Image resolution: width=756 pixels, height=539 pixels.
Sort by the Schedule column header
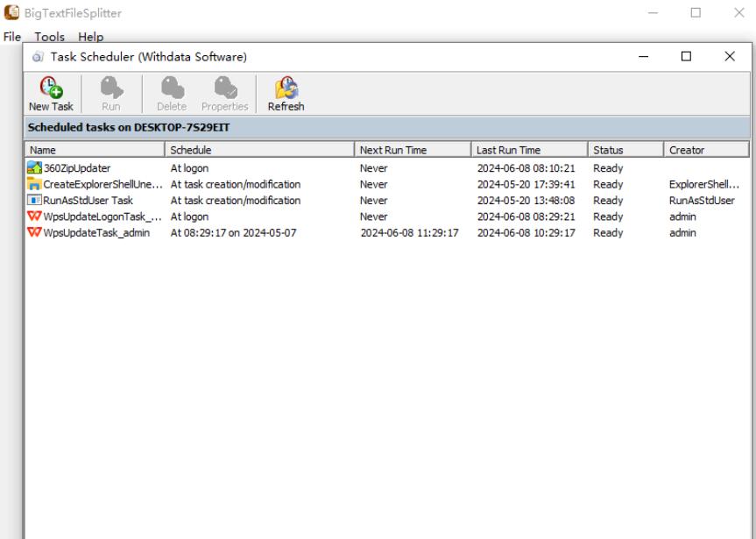point(259,150)
